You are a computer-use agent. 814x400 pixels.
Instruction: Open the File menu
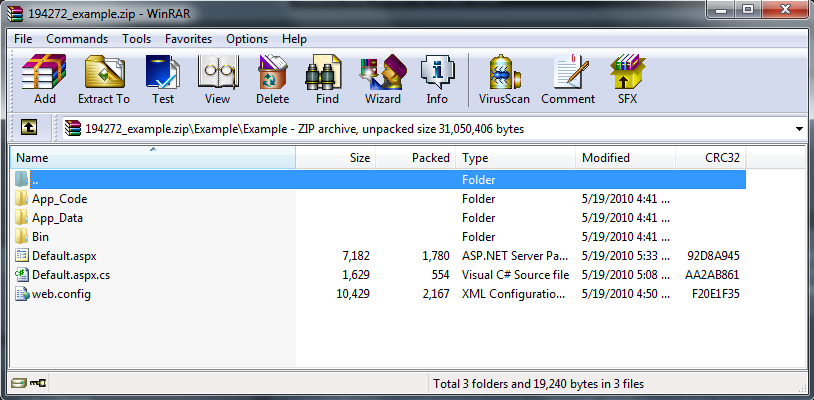23,39
